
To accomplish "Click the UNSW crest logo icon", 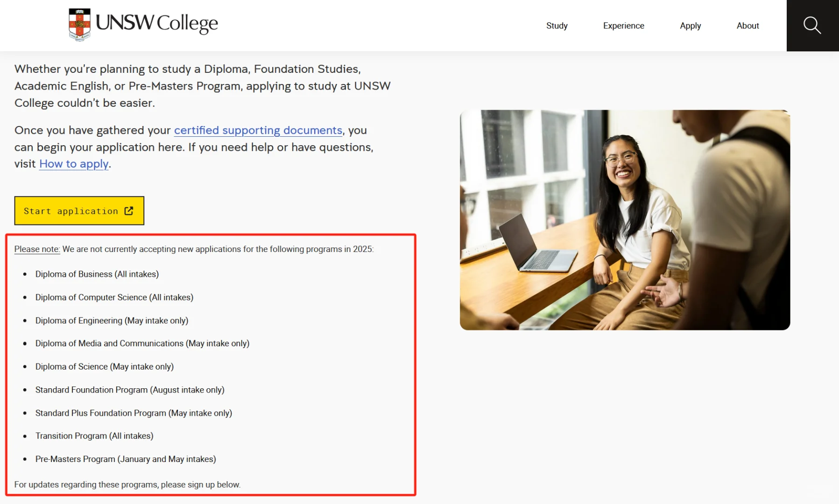I will click(x=79, y=25).
